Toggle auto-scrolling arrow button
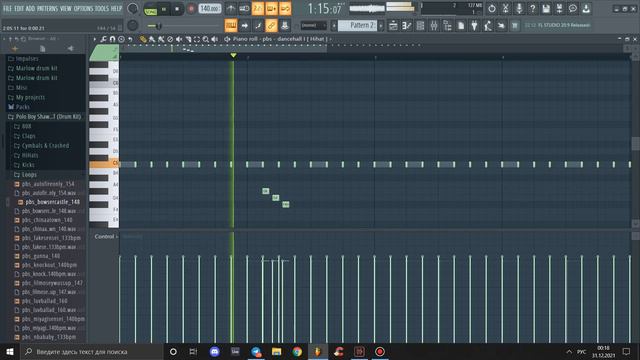The height and width of the screenshot is (360, 640). [244, 26]
